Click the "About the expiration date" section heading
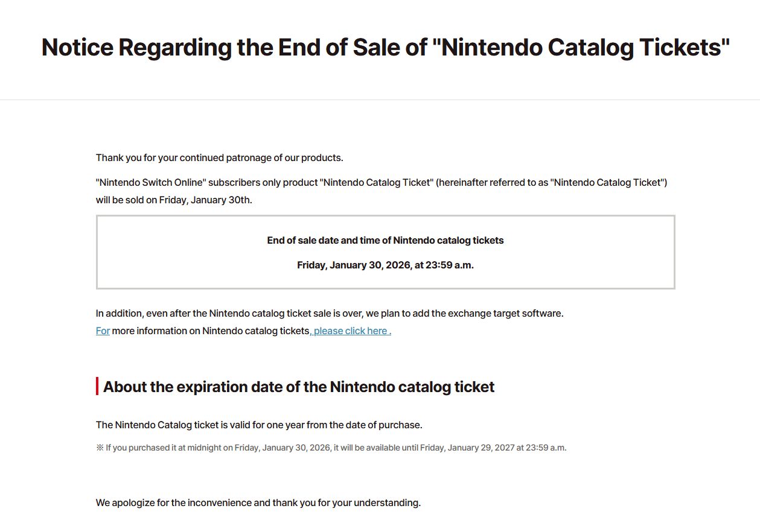The height and width of the screenshot is (532, 760). pyautogui.click(x=299, y=387)
